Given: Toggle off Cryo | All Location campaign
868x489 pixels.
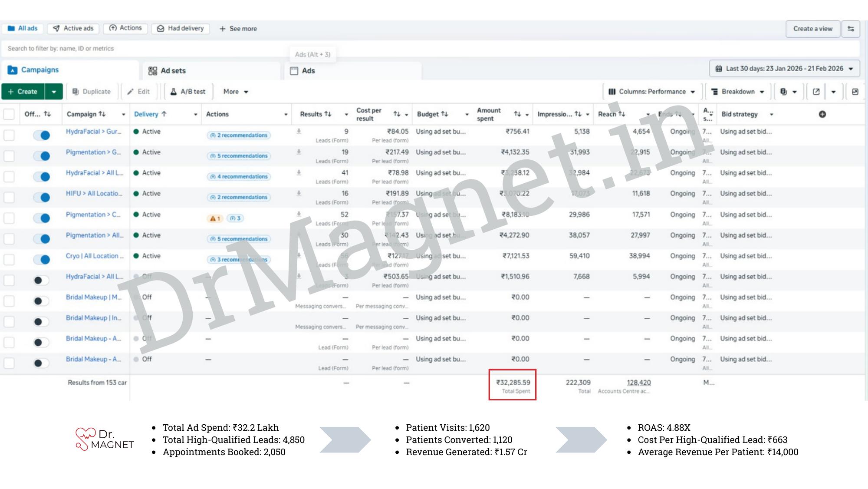Looking at the screenshot, I should (x=42, y=260).
